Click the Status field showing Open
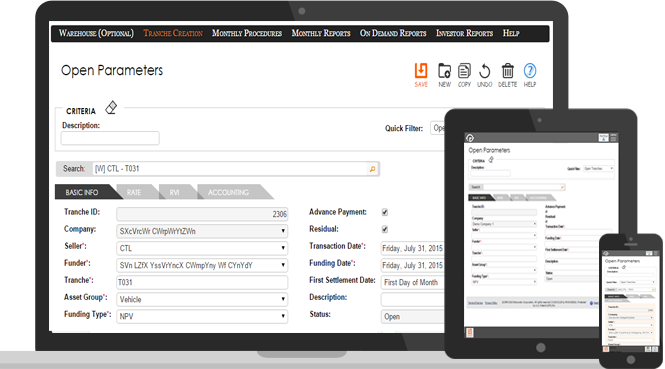This screenshot has width=665, height=369. (412, 316)
